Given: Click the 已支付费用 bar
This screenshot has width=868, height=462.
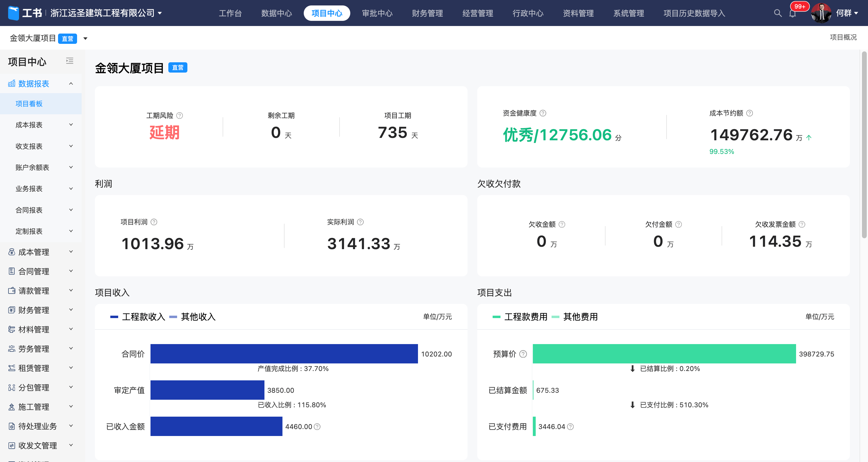Looking at the screenshot, I should (x=534, y=426).
